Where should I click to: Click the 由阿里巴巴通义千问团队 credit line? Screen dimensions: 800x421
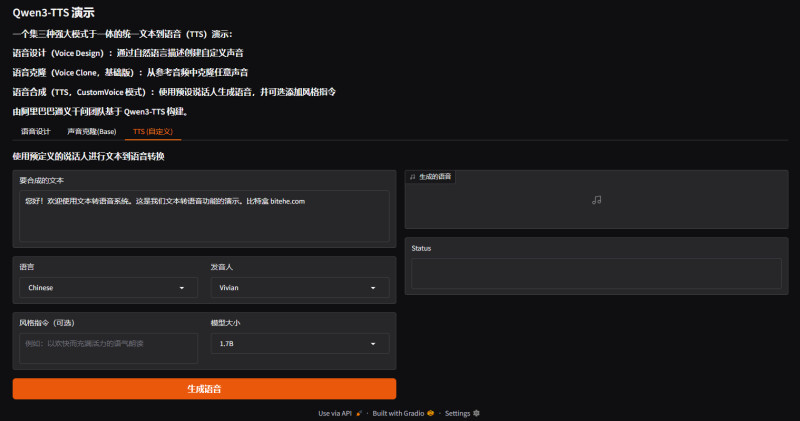coord(101,111)
